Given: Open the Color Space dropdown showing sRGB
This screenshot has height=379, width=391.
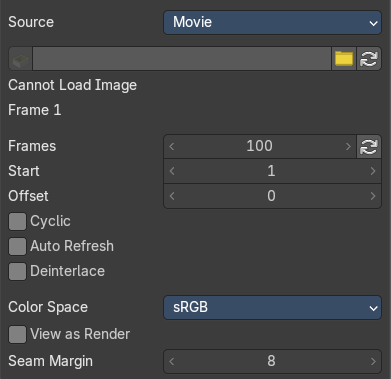Looking at the screenshot, I should click(272, 307).
